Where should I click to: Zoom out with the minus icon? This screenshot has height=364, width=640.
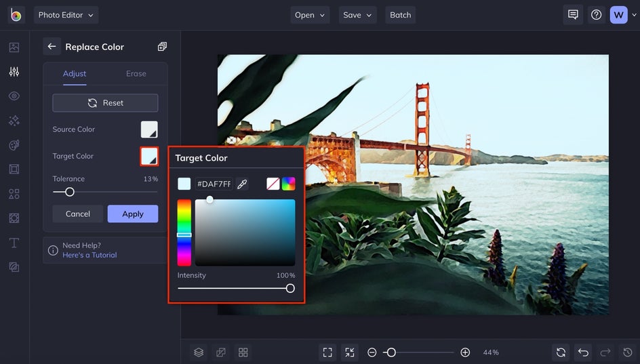pyautogui.click(x=372, y=352)
